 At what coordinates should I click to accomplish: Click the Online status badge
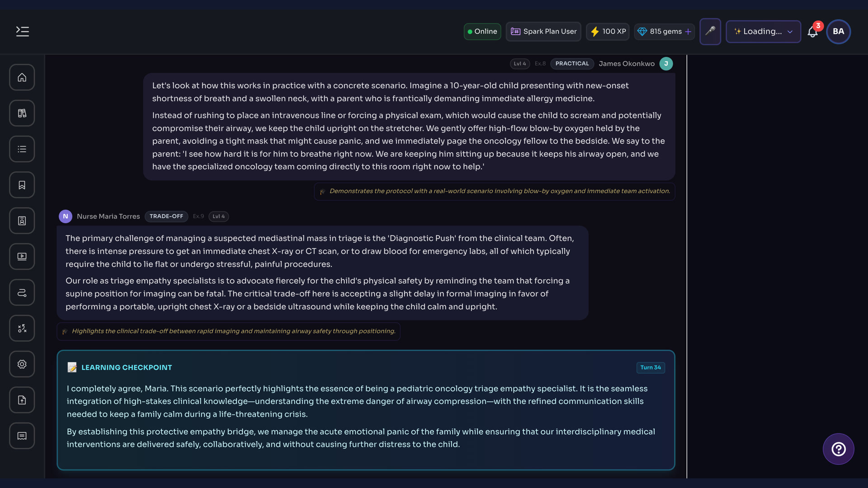pyautogui.click(x=482, y=32)
